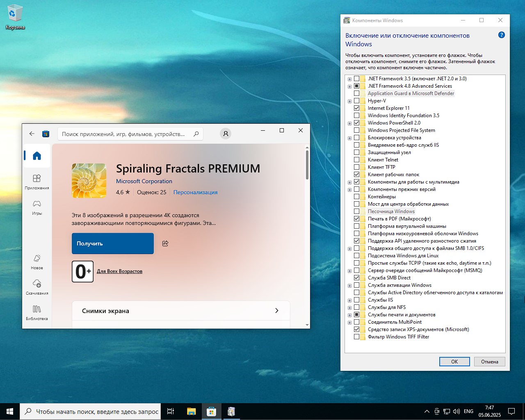Open the Скачивания section in Store
Screen dimensions: 525x420
coord(37,287)
